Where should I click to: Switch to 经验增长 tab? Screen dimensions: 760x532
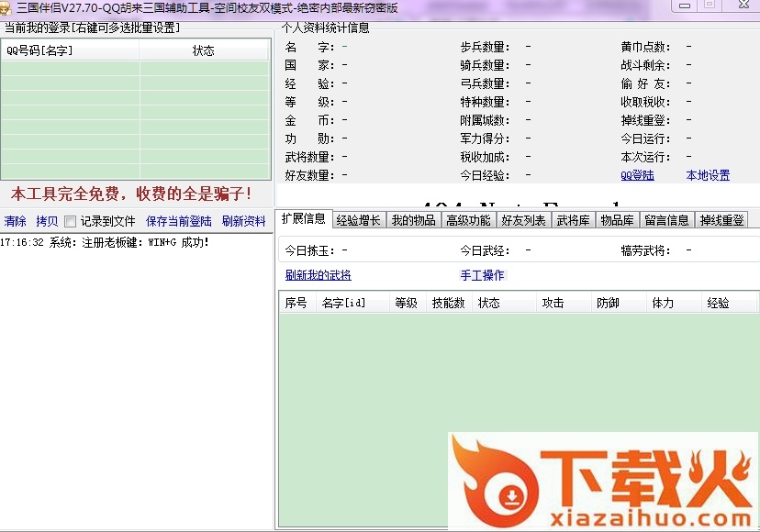[359, 220]
